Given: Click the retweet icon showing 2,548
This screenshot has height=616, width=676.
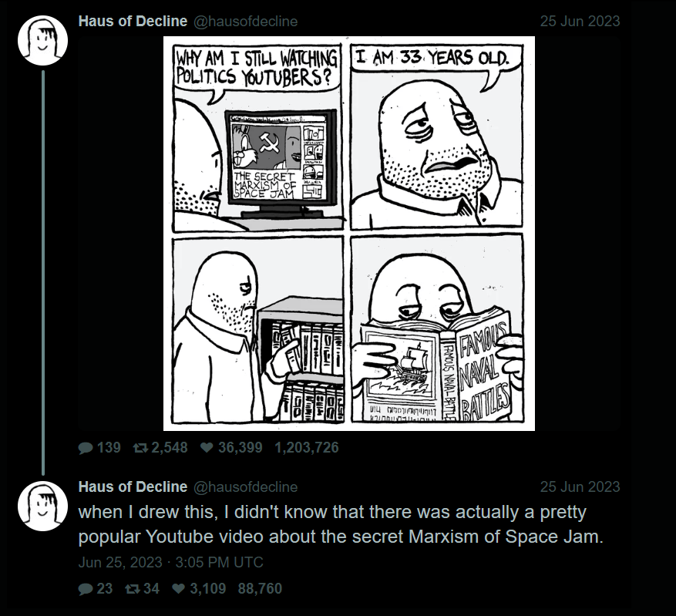Looking at the screenshot, I should [x=140, y=448].
